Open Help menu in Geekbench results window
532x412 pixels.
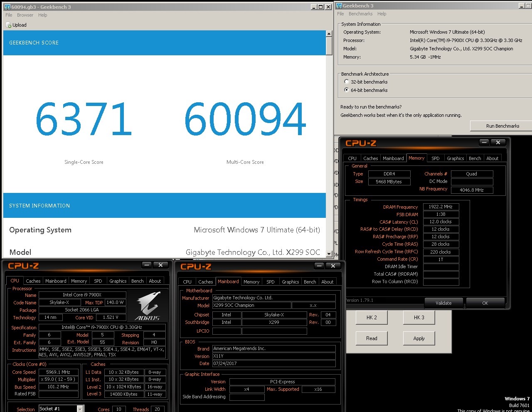[x=42, y=15]
